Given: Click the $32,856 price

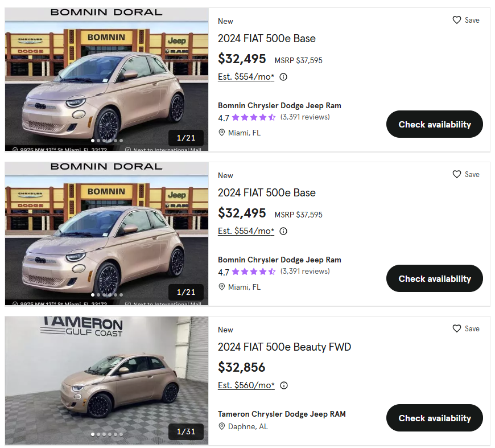Looking at the screenshot, I should point(241,367).
